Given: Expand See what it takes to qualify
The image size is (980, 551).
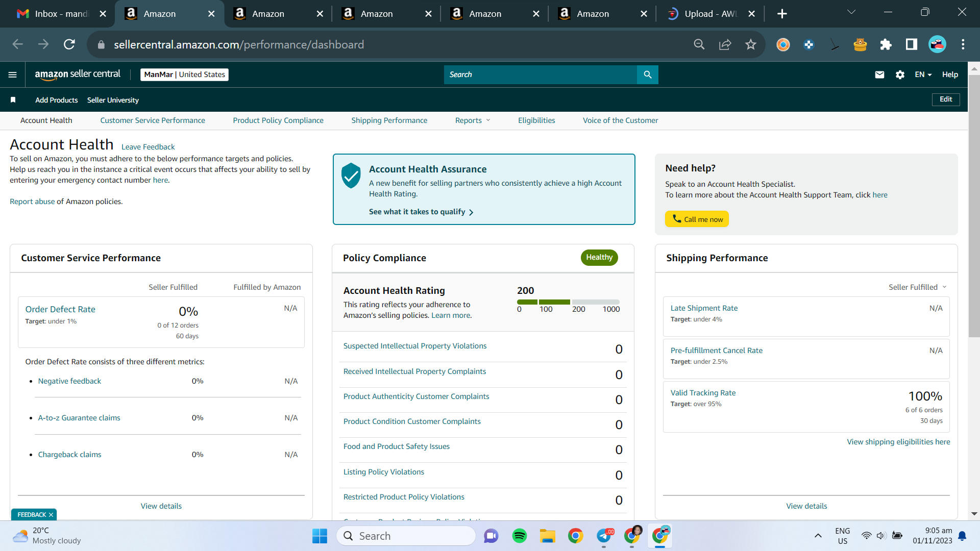Looking at the screenshot, I should pos(421,212).
